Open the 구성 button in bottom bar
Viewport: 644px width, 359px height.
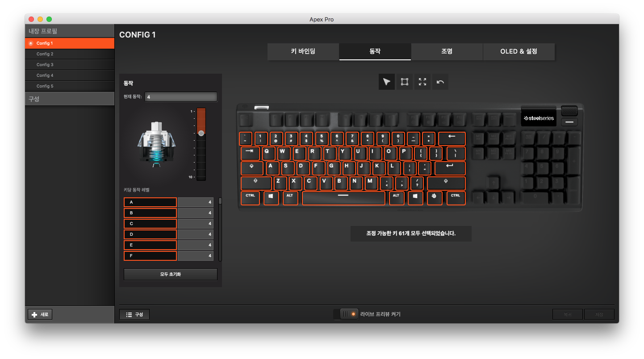[134, 314]
